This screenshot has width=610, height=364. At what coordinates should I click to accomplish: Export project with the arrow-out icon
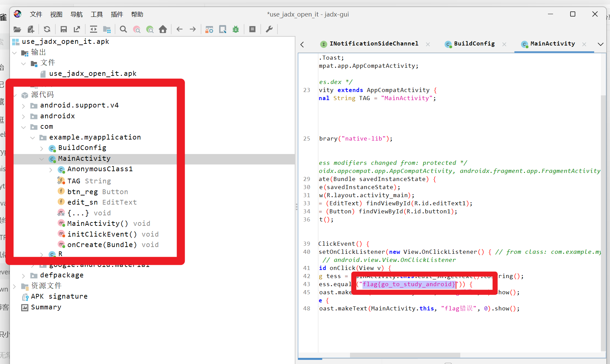[x=77, y=29]
